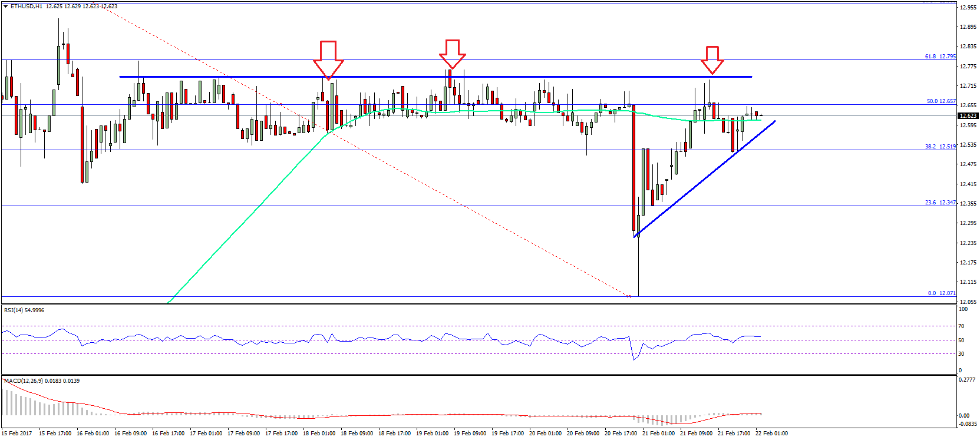Viewport: 980px width, 440px height.
Task: Select the ETHUSD,H1 chart title
Action: (26, 6)
